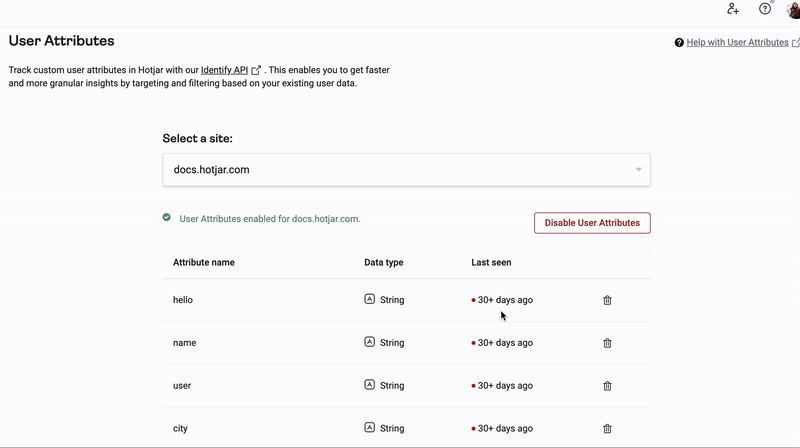Select the user attribute name
The height and width of the screenshot is (448, 800).
point(182,386)
